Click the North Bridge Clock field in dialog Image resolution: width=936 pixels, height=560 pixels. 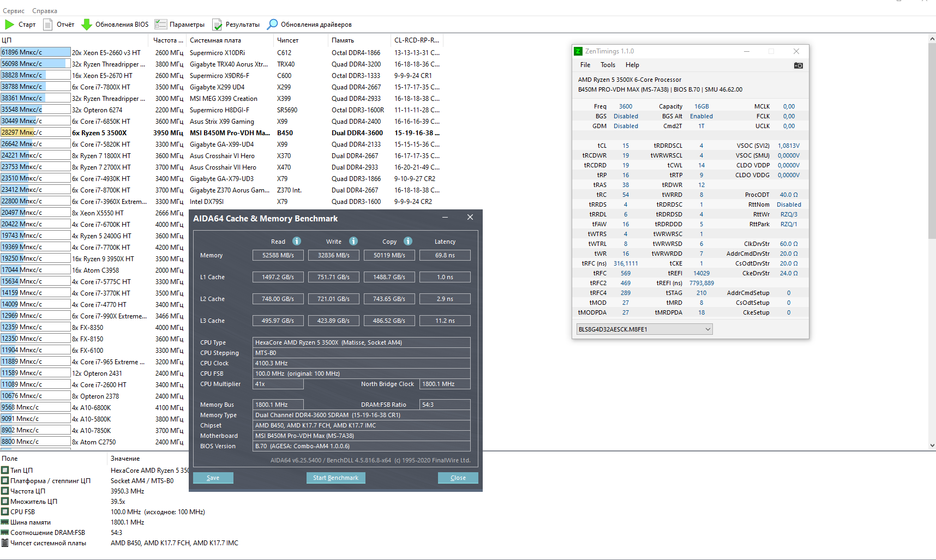pyautogui.click(x=445, y=384)
